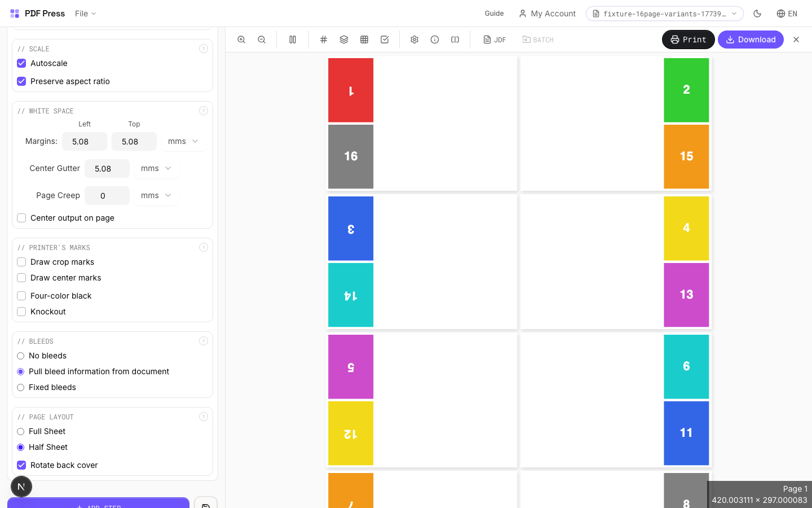Click the zoom in magnifier icon
The height and width of the screenshot is (508, 812).
(241, 40)
